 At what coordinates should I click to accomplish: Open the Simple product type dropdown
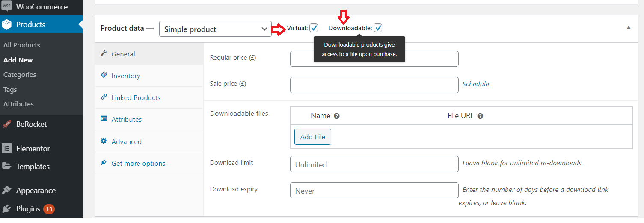click(x=215, y=29)
